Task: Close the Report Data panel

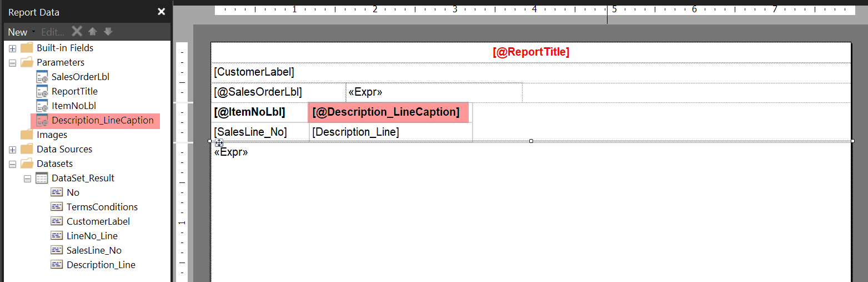Action: click(161, 12)
